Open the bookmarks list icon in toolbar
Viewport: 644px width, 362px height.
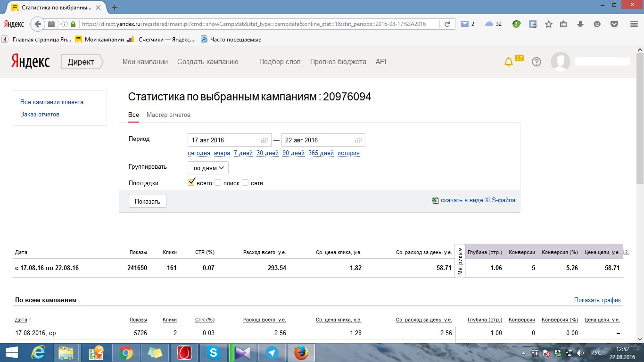[564, 24]
